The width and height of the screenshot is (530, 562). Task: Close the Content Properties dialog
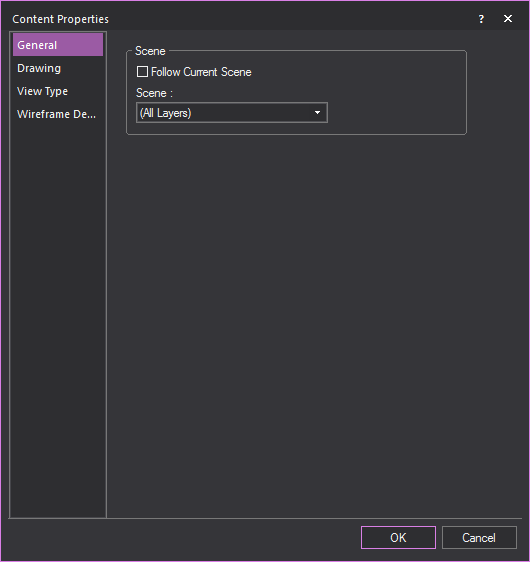tap(508, 19)
